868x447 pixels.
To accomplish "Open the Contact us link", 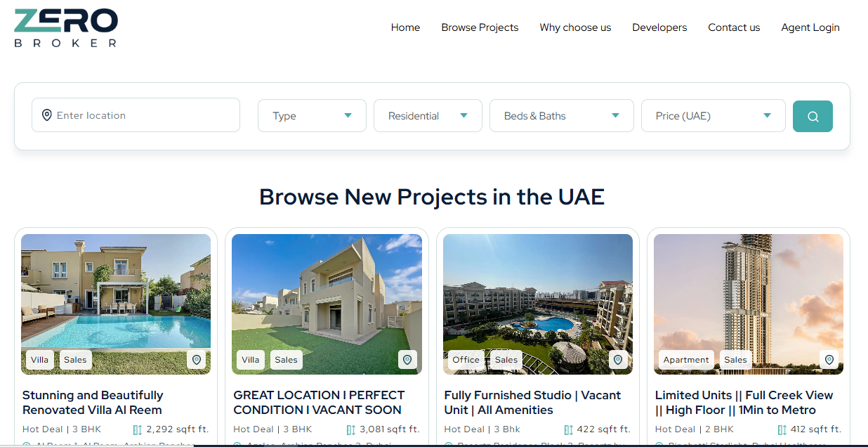I will point(734,27).
